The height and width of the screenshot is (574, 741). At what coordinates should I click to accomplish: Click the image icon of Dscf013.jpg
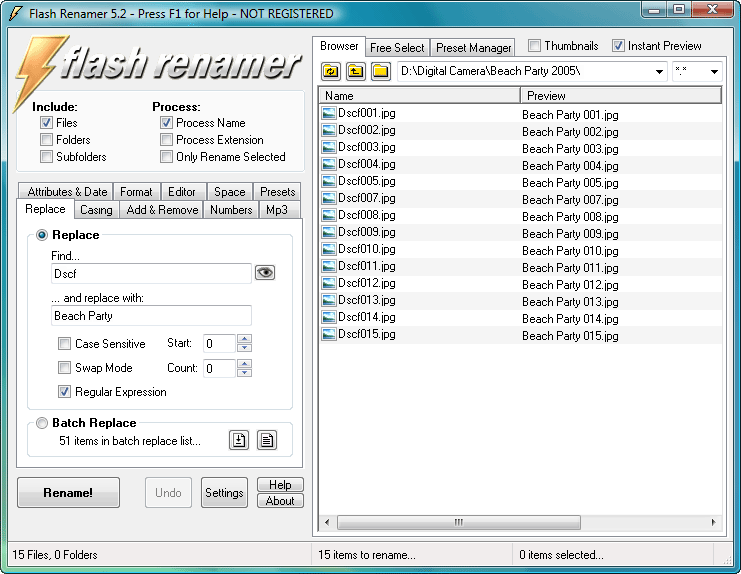point(328,300)
